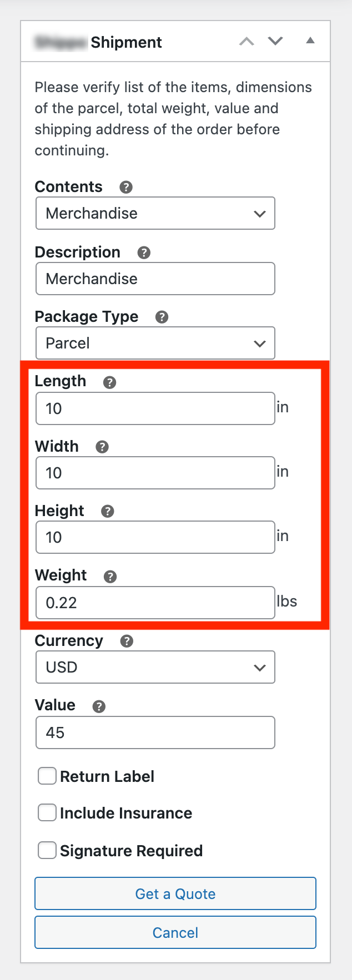This screenshot has width=352, height=980.
Task: Open the Weight help icon
Action: (x=109, y=576)
